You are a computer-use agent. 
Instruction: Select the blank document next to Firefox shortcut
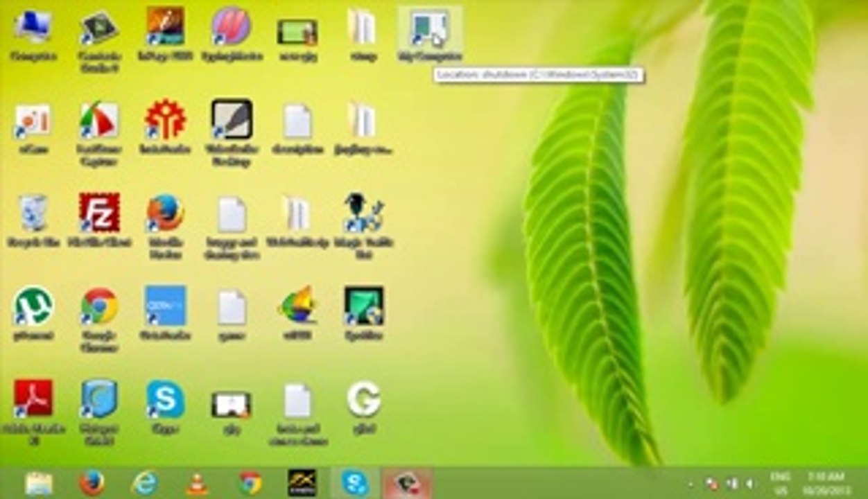(231, 214)
